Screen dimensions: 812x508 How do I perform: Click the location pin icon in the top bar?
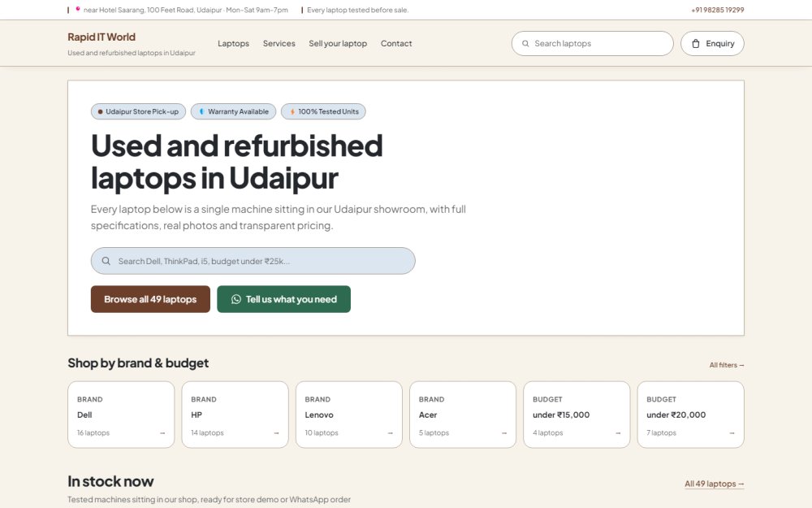tap(78, 9)
